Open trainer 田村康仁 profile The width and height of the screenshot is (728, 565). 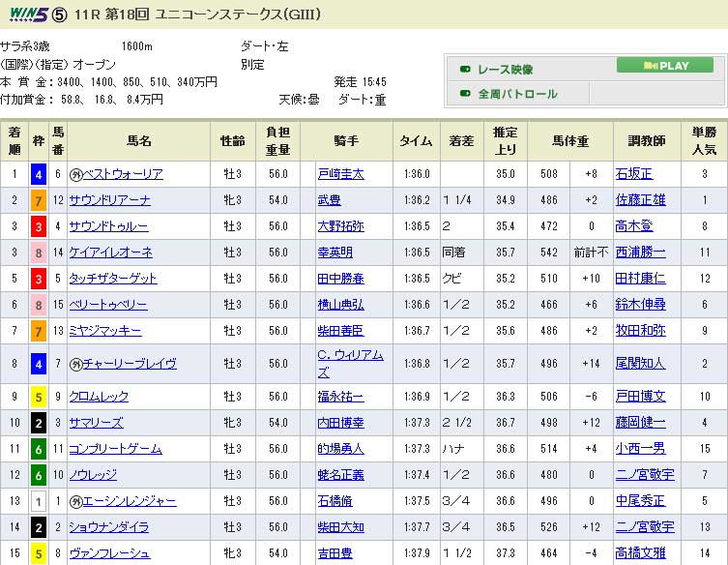tap(641, 279)
